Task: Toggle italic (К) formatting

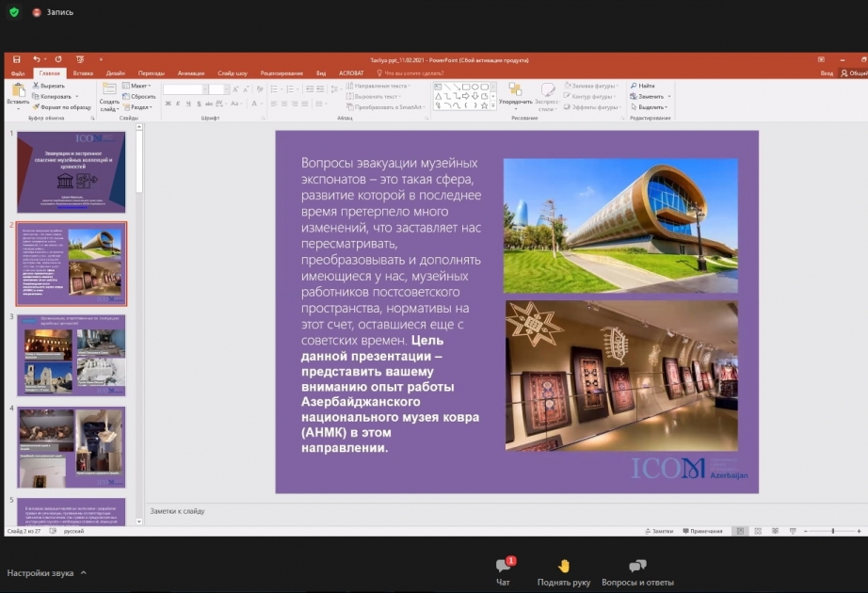Action: (178, 104)
